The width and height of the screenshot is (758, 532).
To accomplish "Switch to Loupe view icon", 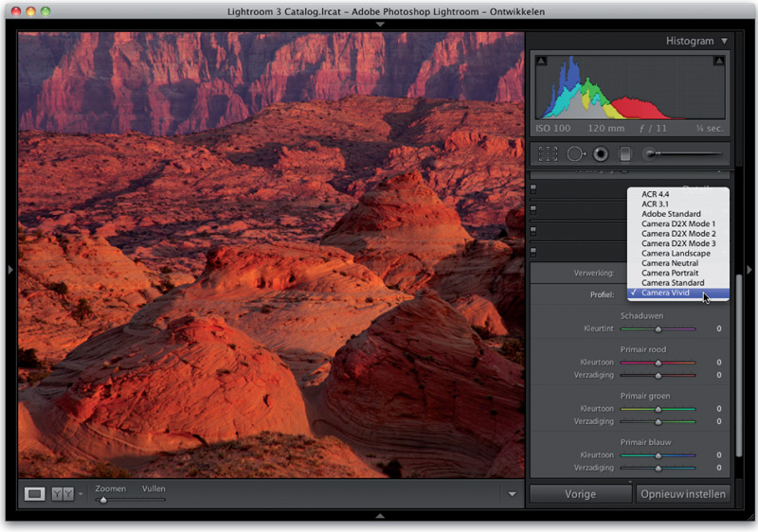I will pos(35,494).
